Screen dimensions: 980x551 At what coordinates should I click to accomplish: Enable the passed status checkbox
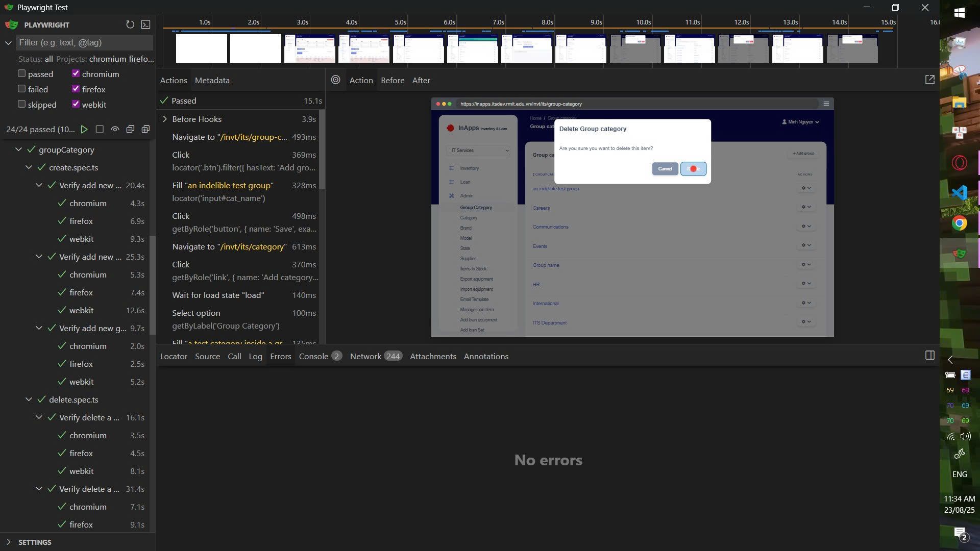(x=22, y=74)
